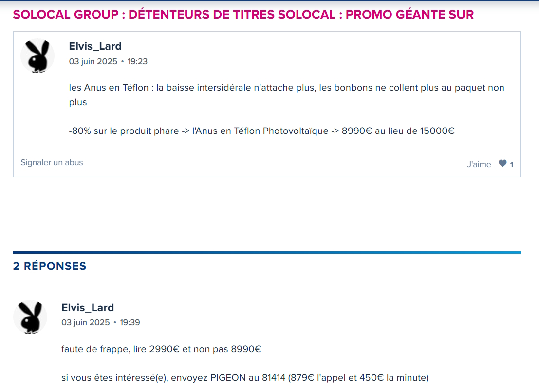Image resolution: width=539 pixels, height=392 pixels.
Task: Click the pink SOLOCAL GROUP thread title
Action: click(x=243, y=15)
